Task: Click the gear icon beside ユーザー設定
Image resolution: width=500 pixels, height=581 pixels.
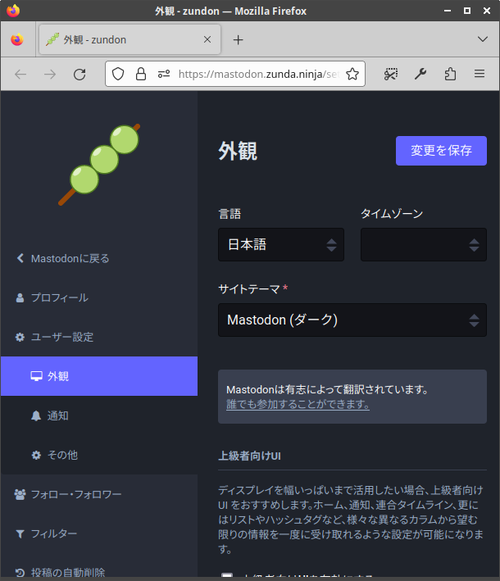Action: pyautogui.click(x=20, y=337)
